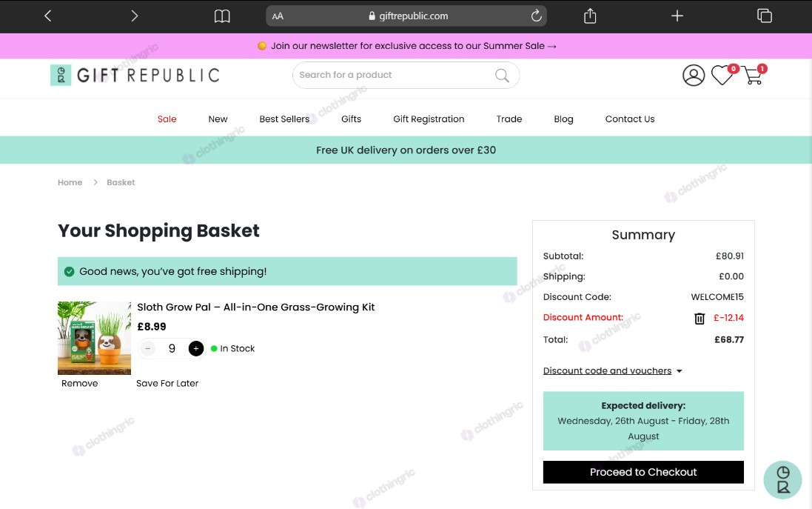Click the £68.77 total amount
This screenshot has width=812, height=509.
click(729, 340)
